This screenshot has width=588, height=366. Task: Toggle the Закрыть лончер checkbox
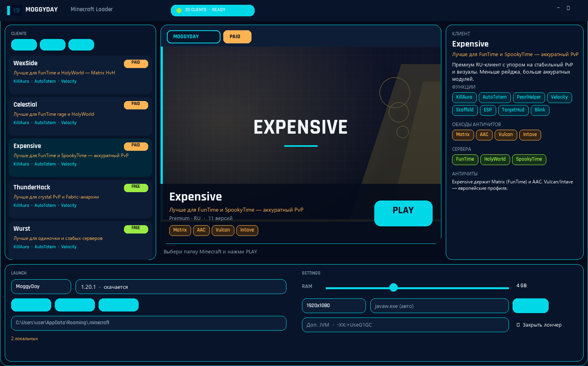(518, 325)
